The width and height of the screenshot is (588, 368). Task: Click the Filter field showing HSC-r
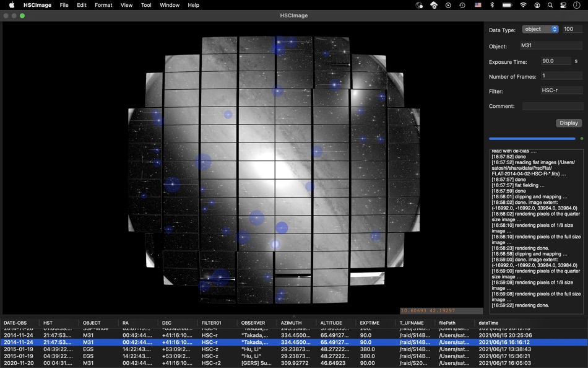coord(561,90)
